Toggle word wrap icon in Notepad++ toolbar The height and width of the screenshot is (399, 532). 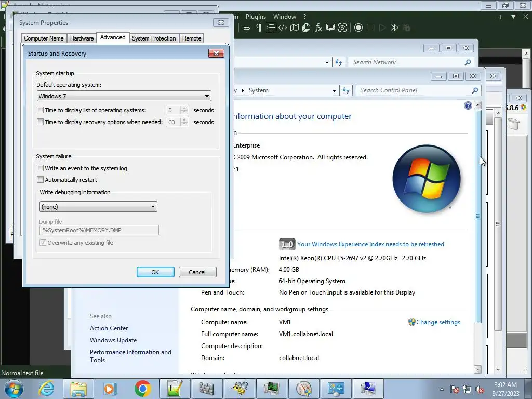coord(247,28)
